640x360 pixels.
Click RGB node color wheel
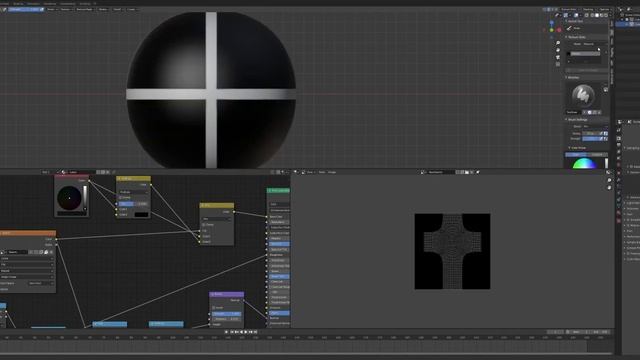click(x=69, y=198)
